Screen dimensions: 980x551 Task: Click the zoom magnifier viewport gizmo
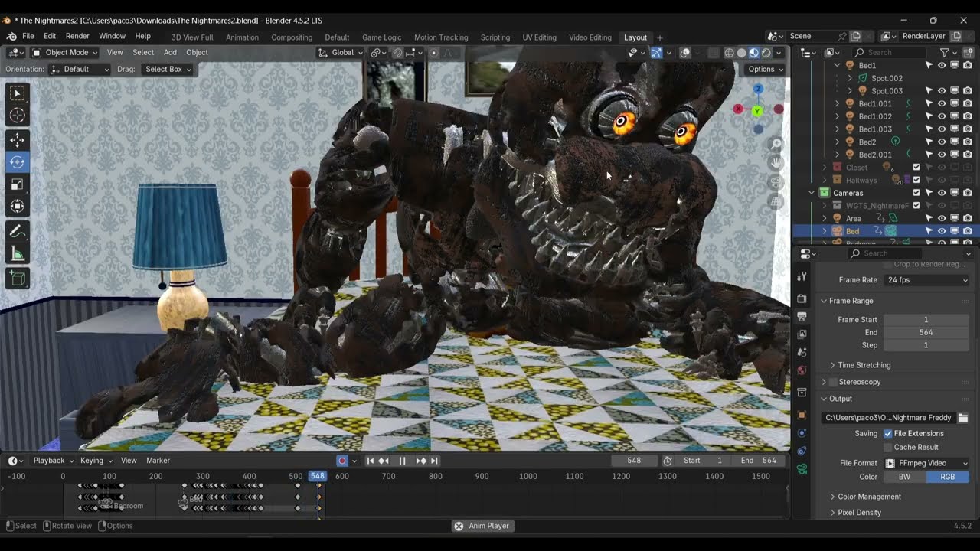776,144
